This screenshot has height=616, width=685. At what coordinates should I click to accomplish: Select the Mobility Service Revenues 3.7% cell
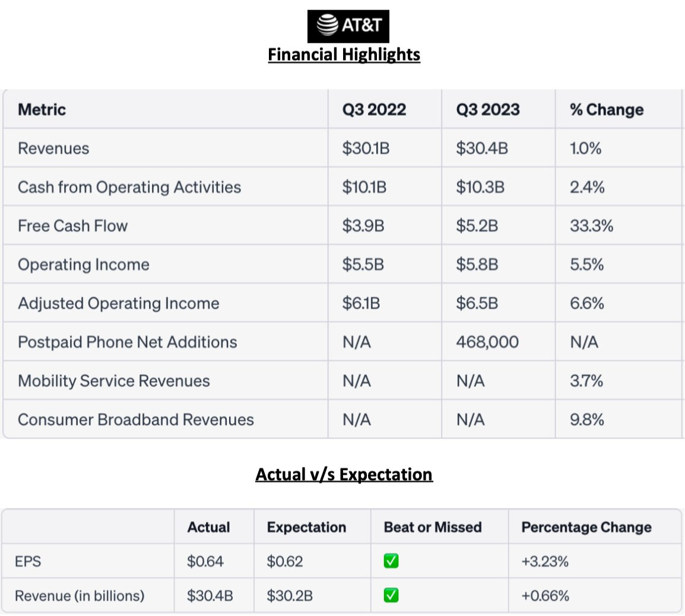(x=586, y=381)
